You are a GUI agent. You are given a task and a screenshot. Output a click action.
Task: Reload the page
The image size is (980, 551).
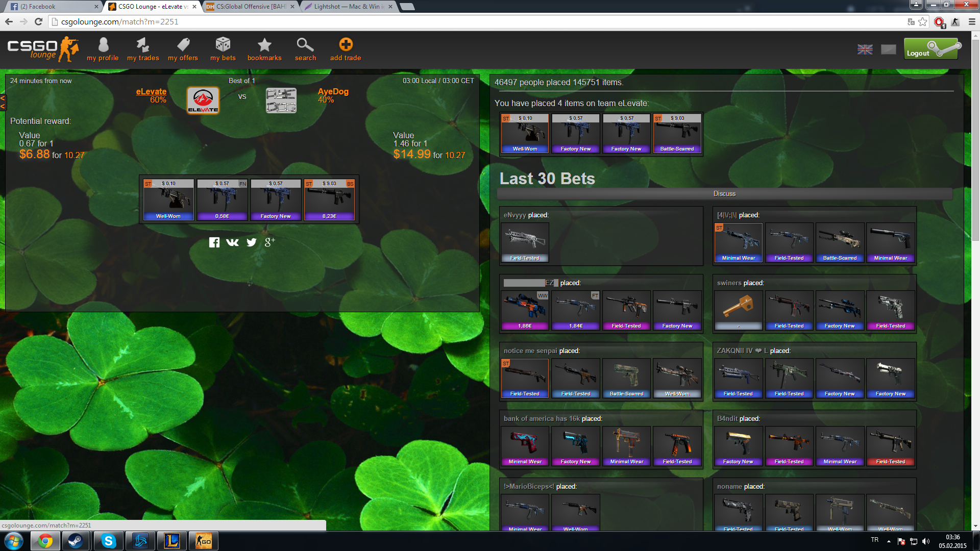tap(38, 21)
